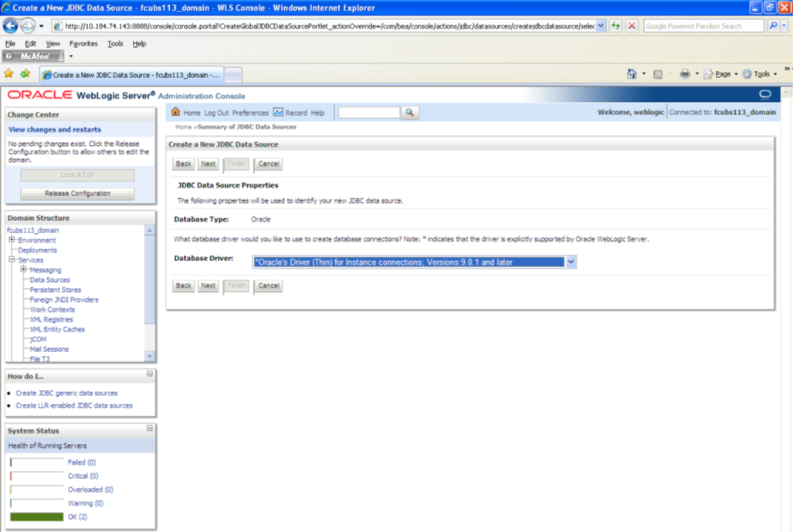This screenshot has height=532, width=793.
Task: Collapse the System Status panel
Action: [x=150, y=428]
